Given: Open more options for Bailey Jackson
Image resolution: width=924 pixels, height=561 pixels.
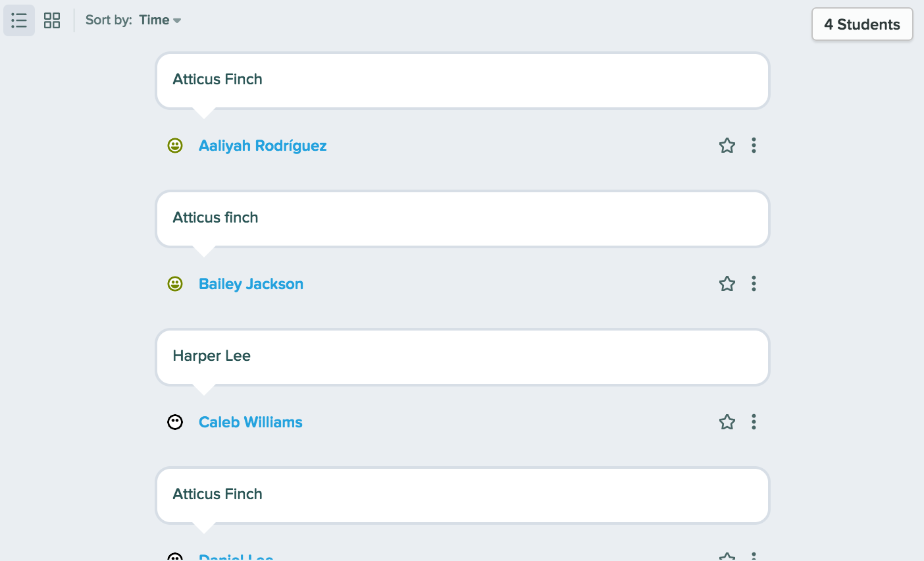Looking at the screenshot, I should [754, 284].
